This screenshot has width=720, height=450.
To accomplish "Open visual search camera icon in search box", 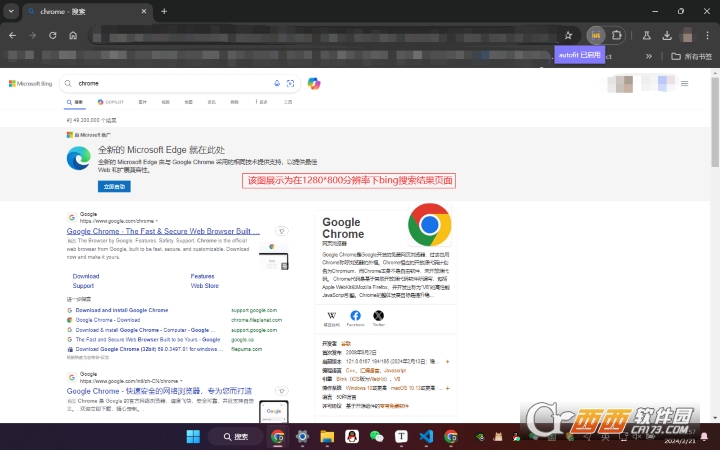I will (x=290, y=83).
